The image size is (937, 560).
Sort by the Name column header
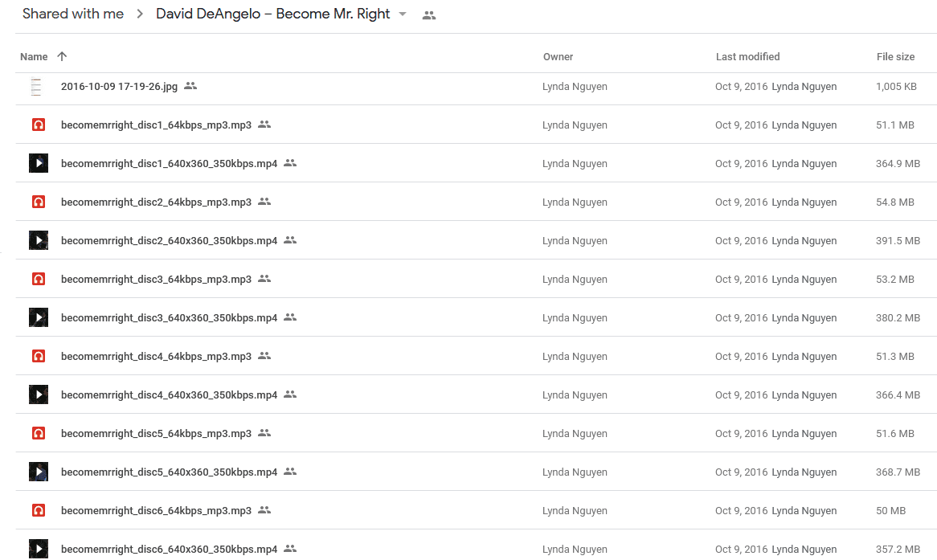coord(34,57)
